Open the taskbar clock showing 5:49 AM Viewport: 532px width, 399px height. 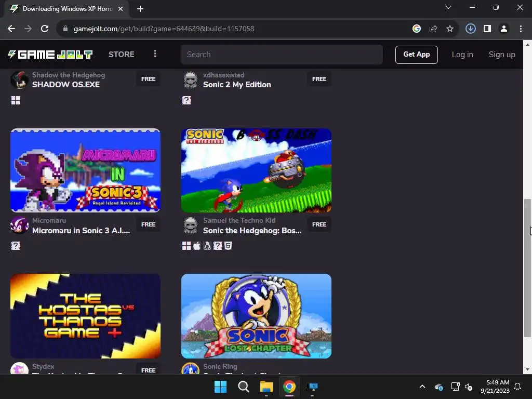click(x=495, y=387)
